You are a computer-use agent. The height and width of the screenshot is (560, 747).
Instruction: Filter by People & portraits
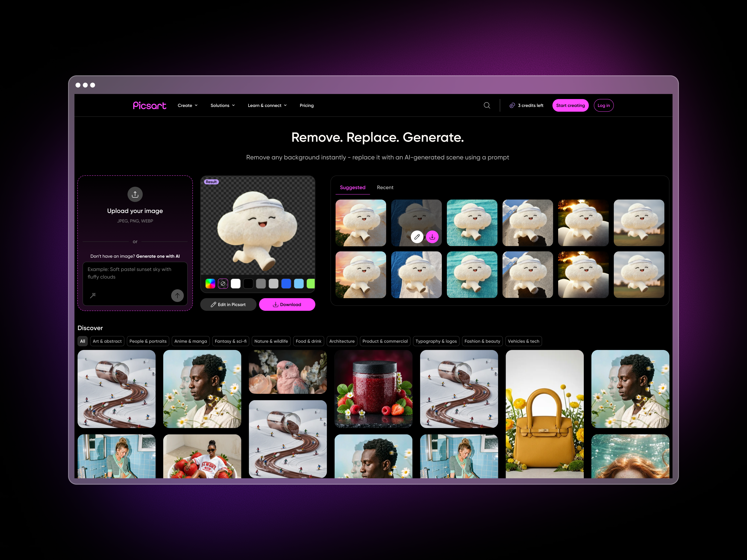(148, 341)
